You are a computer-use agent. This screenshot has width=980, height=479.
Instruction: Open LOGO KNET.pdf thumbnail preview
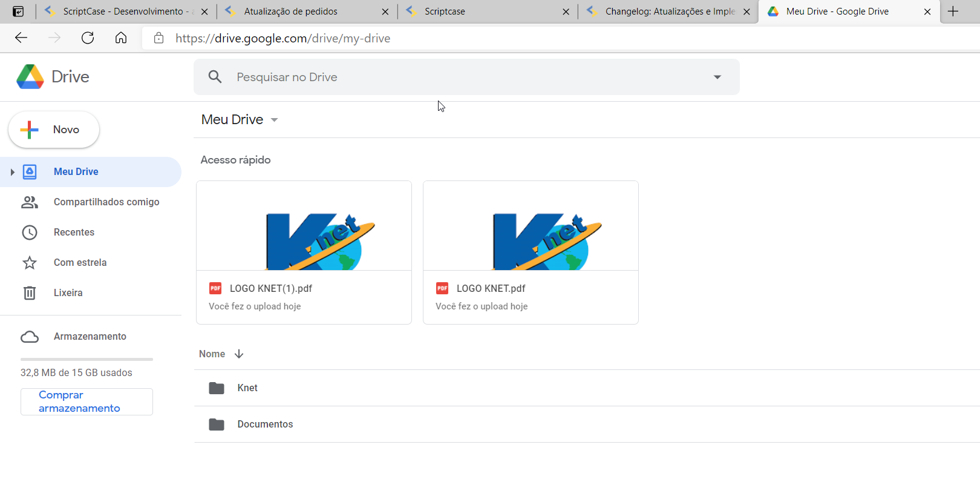click(x=531, y=226)
